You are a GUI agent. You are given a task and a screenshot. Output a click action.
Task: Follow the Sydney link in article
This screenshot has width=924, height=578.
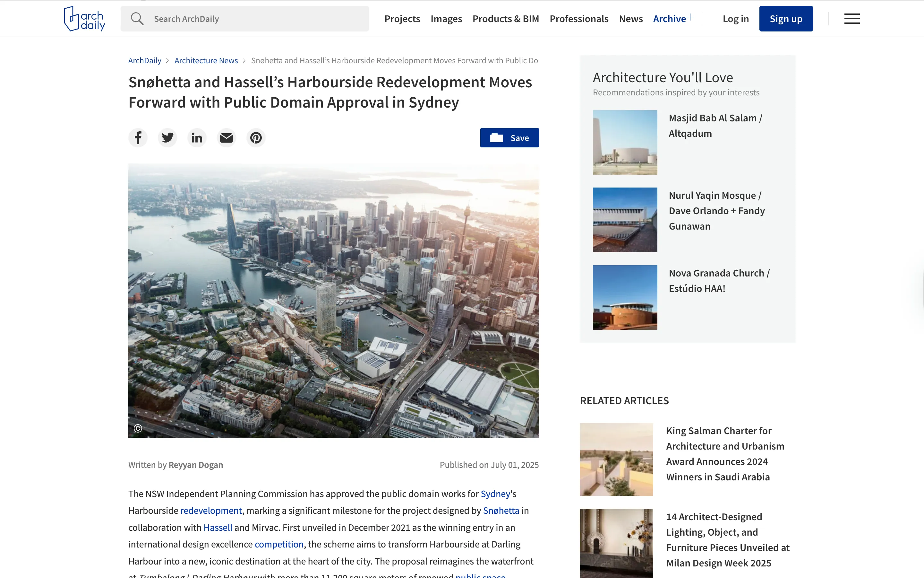coord(495,494)
